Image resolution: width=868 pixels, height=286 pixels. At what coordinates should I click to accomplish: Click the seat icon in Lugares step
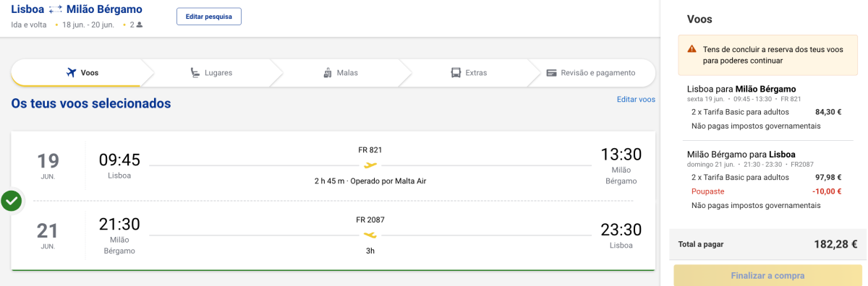click(195, 73)
